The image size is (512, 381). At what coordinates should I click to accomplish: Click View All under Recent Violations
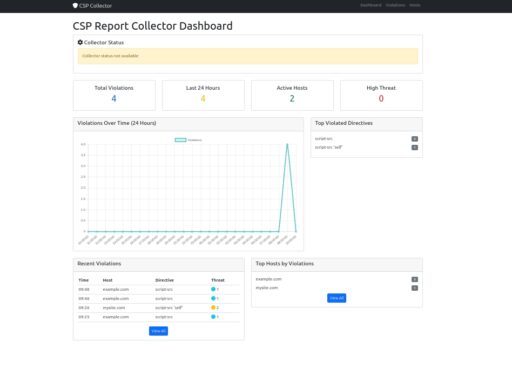[x=158, y=331]
